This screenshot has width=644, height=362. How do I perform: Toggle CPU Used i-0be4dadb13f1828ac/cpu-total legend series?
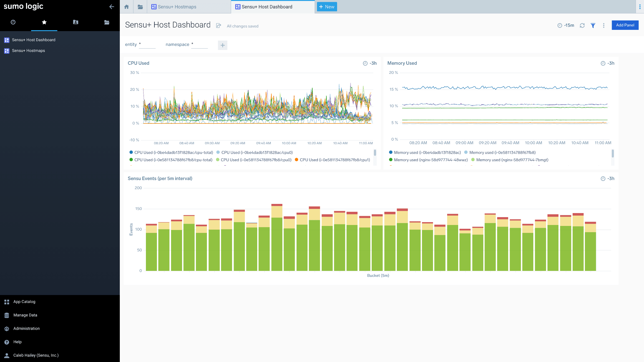tap(171, 152)
